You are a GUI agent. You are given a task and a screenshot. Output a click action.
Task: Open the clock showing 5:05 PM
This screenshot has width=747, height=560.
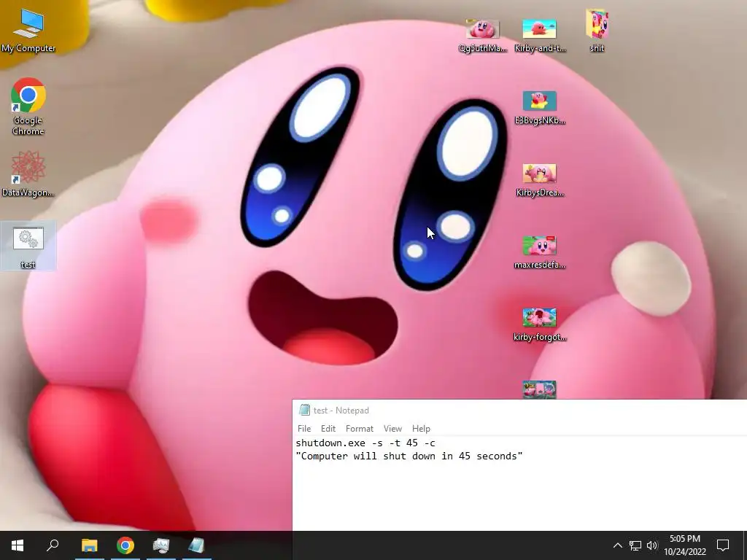[x=684, y=545]
